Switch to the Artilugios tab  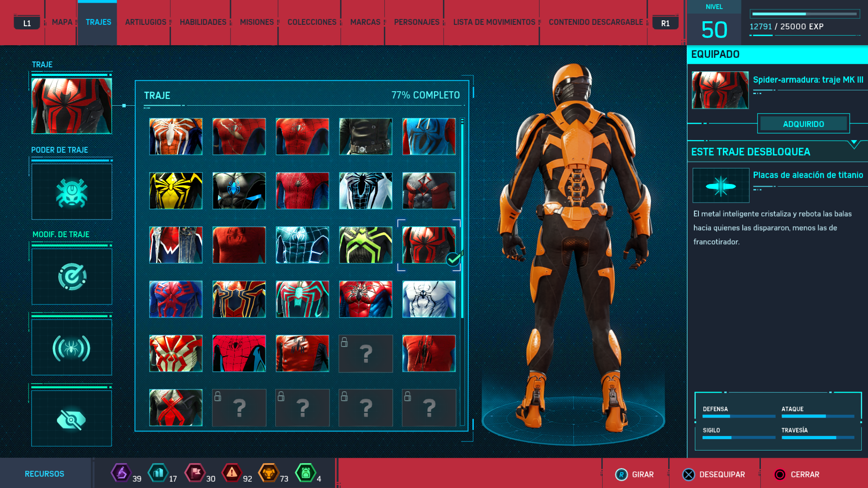146,22
